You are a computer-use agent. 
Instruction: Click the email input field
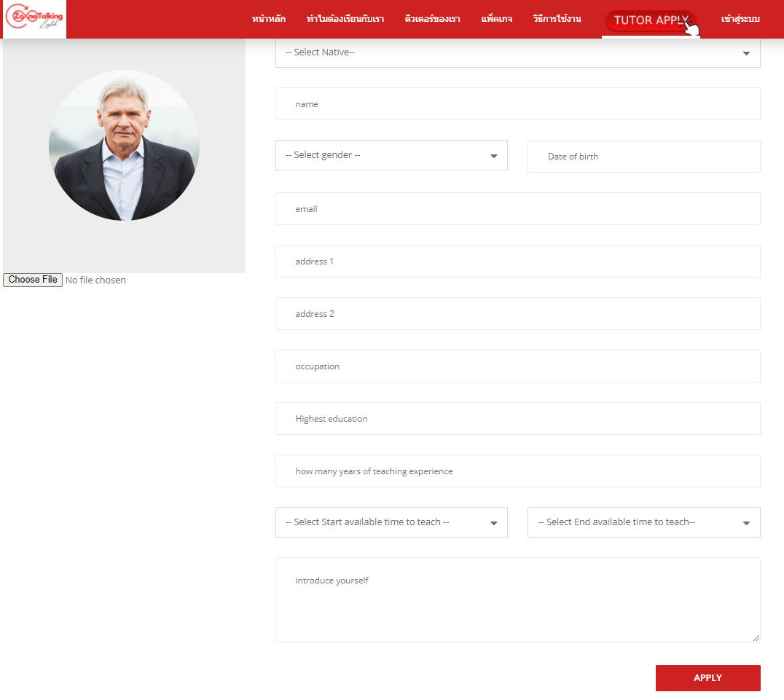pos(517,209)
